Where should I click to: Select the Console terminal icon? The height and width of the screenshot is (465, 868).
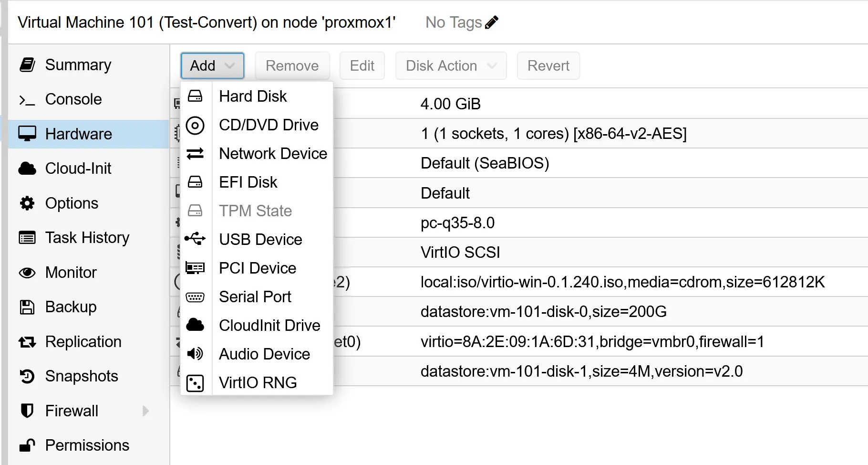(27, 99)
